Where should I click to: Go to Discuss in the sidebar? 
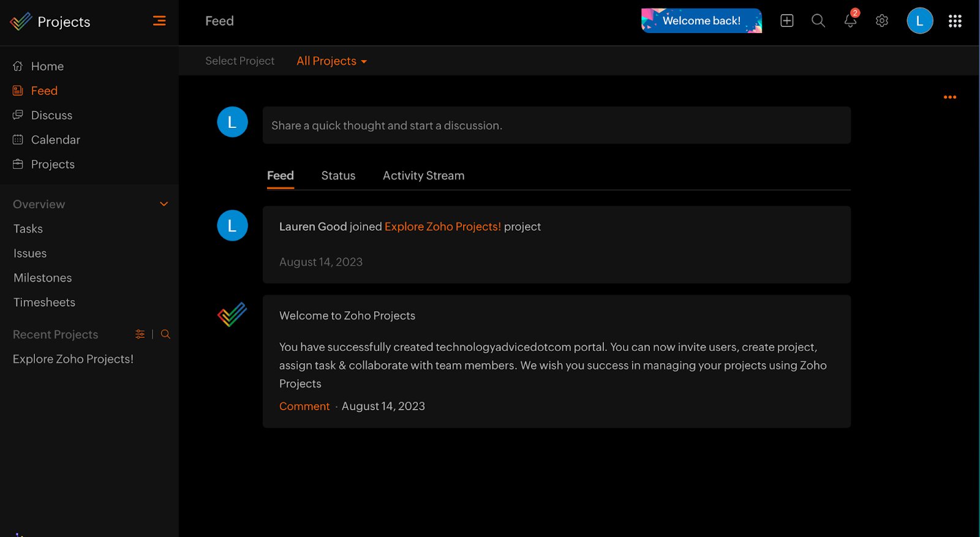51,115
